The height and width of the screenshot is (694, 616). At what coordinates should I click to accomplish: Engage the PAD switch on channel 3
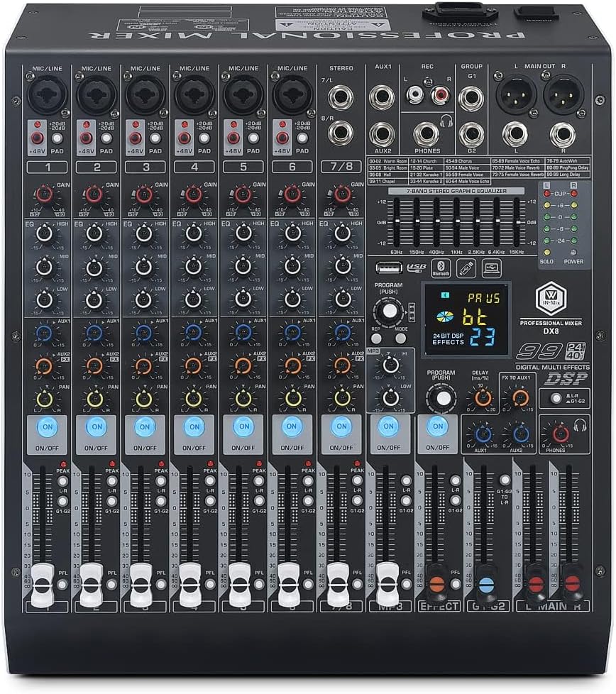(155, 136)
